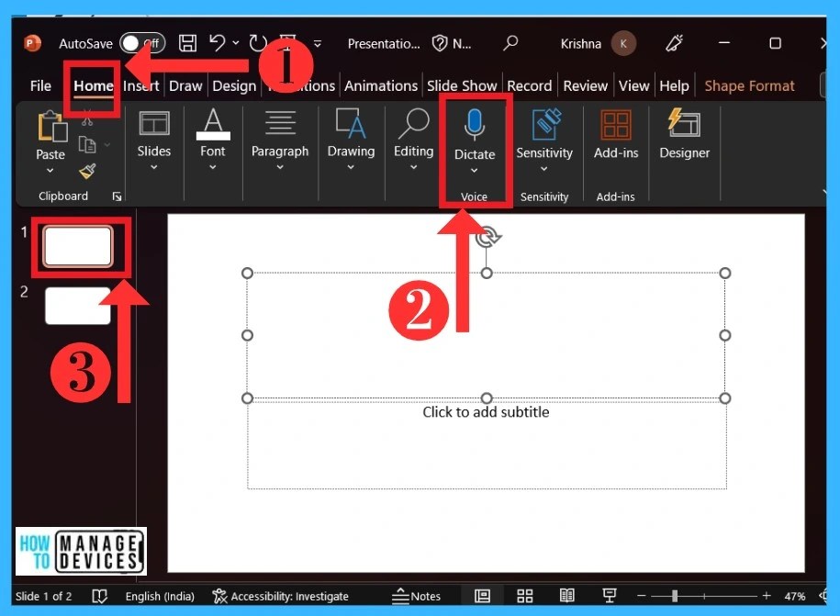Click the English (India) language button

160,596
